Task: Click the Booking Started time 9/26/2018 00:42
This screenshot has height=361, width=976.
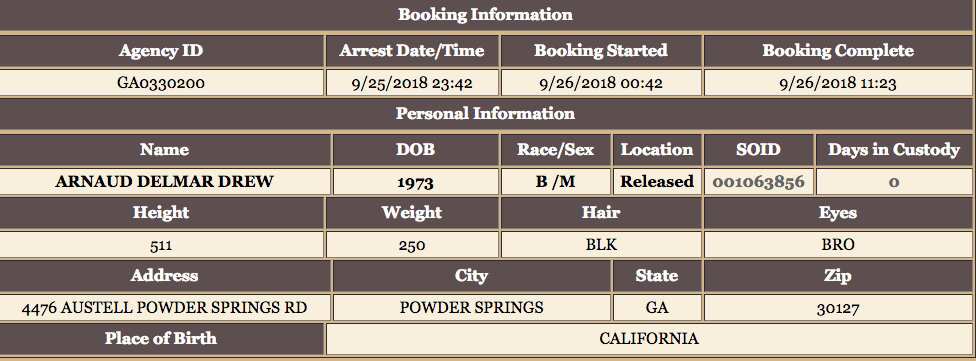Action: coord(601,83)
